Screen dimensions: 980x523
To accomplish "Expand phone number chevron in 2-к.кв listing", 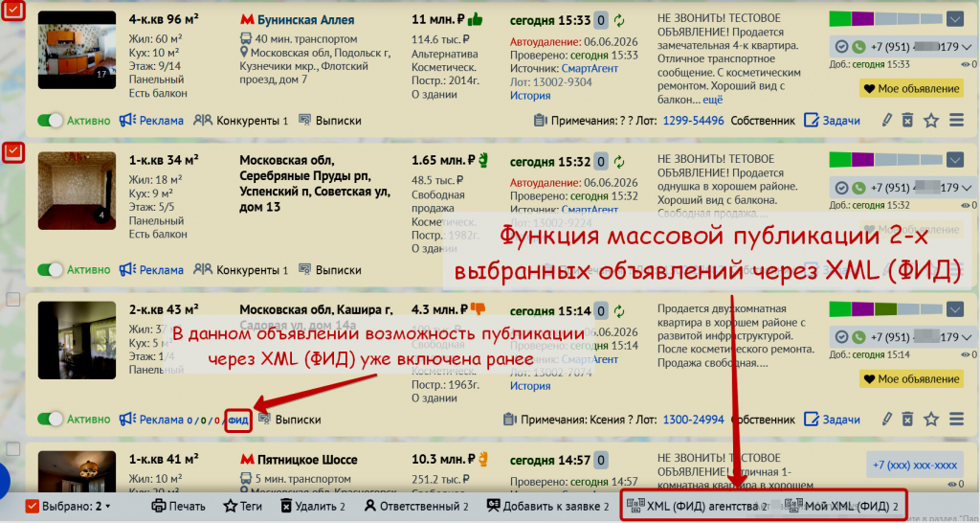I will point(968,337).
